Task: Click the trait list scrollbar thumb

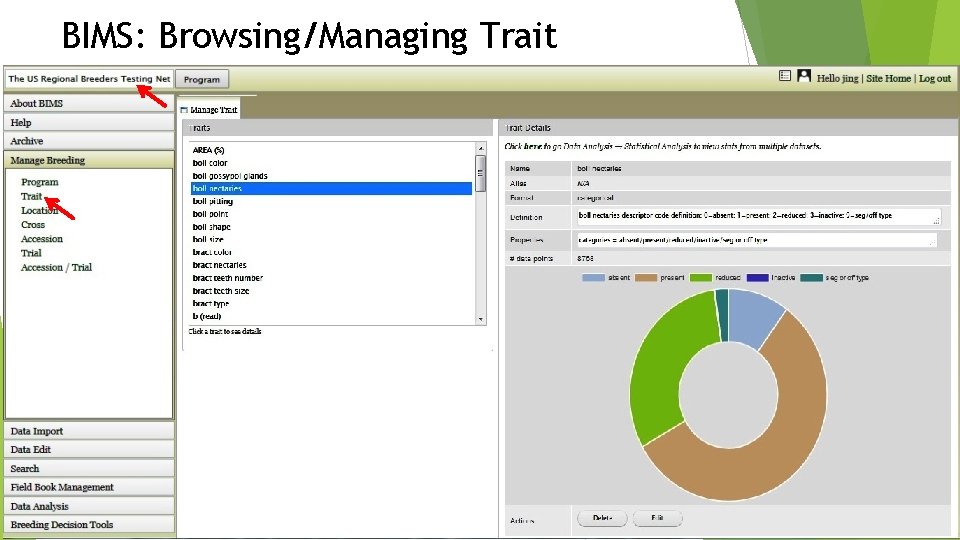Action: pyautogui.click(x=481, y=173)
